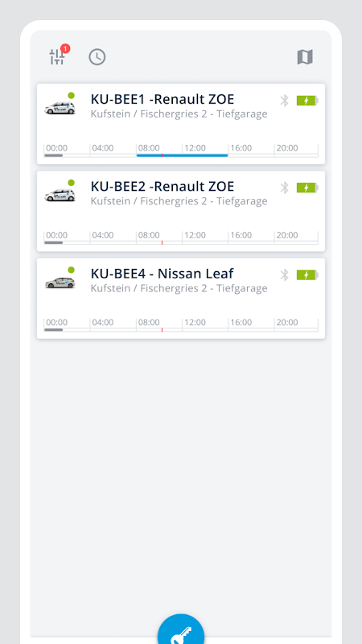The height and width of the screenshot is (644, 362).
Task: Switch to map view icon
Action: [x=305, y=56]
